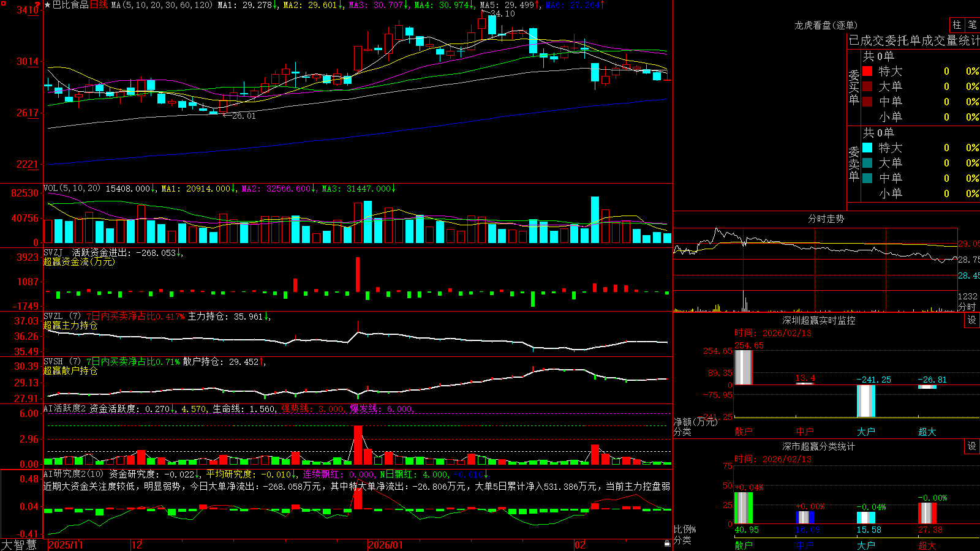Open the MA(5,10,20,30,60,120) indicator parameters
Screen dimensions: 980x551
coord(162,5)
